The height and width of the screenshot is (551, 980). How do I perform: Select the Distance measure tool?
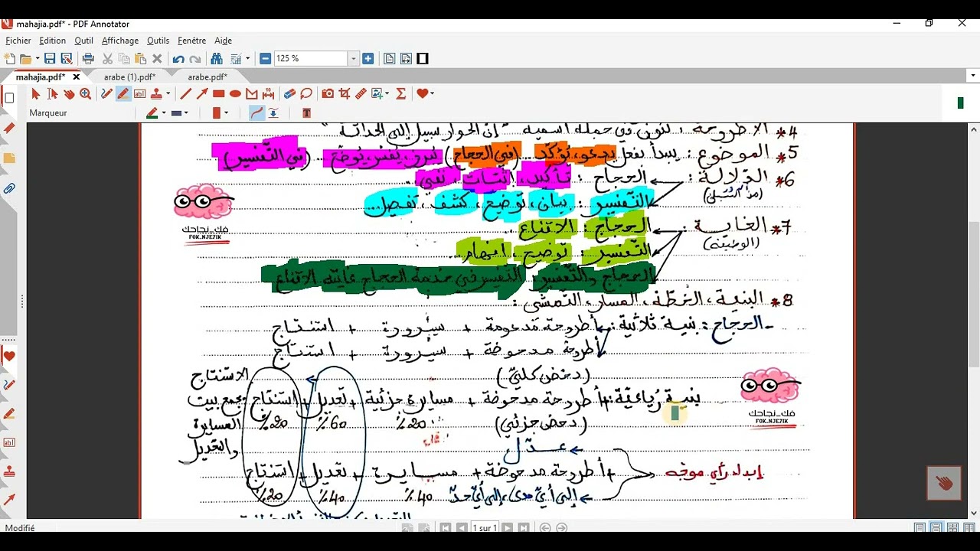tap(269, 93)
